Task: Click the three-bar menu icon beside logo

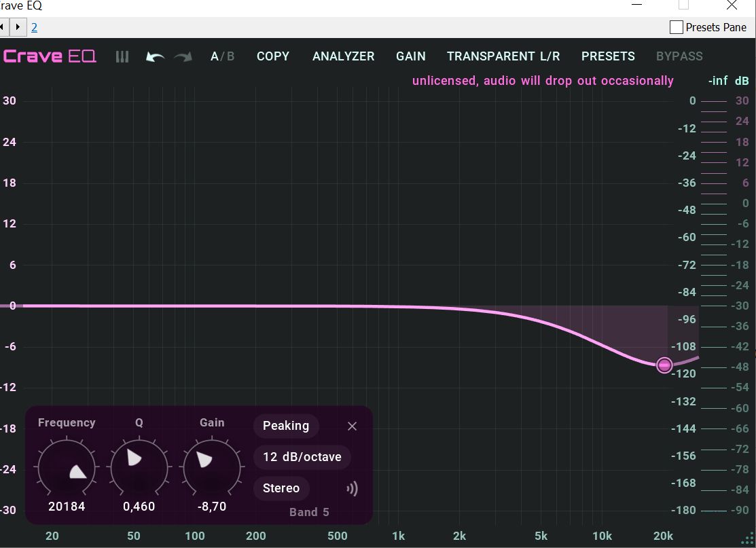Action: click(x=122, y=56)
